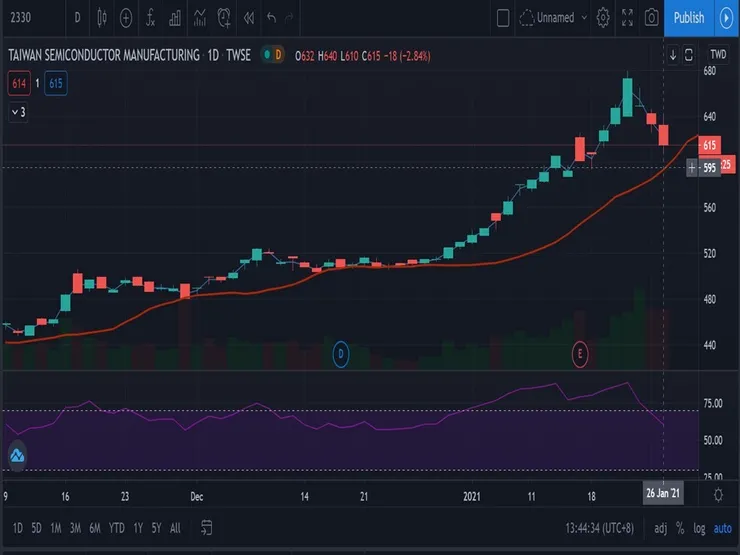The image size is (740, 555).
Task: Open the fx indicators menu
Action: (151, 18)
